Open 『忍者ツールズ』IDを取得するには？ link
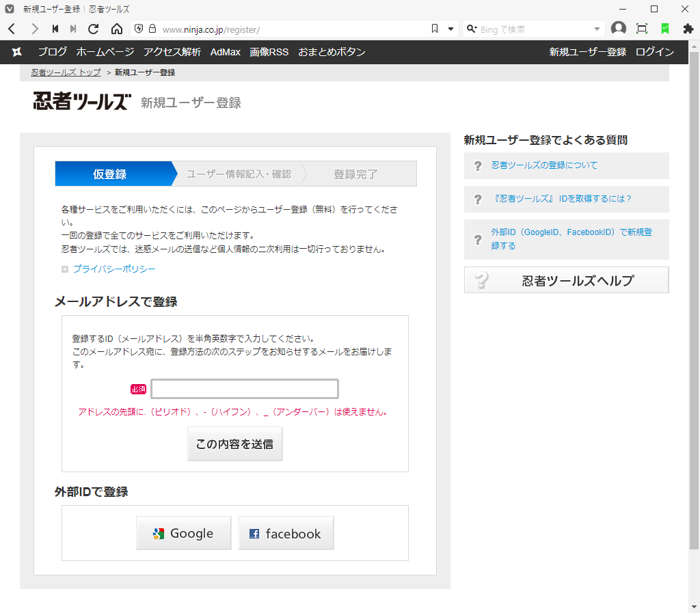The image size is (700, 613). pos(561,199)
